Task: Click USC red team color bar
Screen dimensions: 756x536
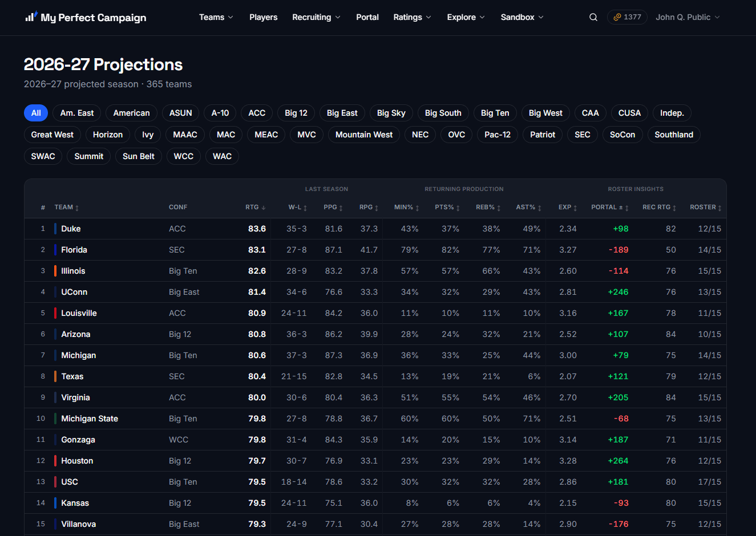Action: 55,482
